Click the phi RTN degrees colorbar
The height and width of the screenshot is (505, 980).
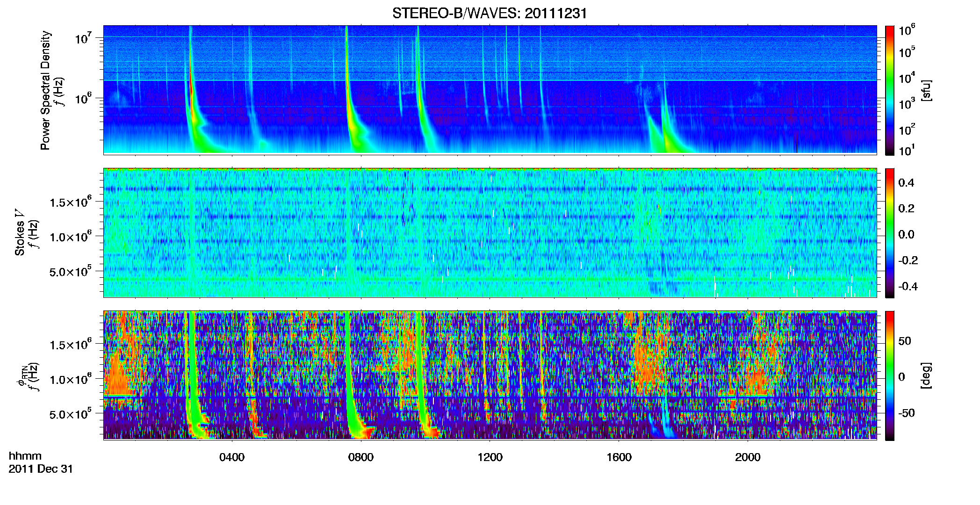tap(890, 375)
